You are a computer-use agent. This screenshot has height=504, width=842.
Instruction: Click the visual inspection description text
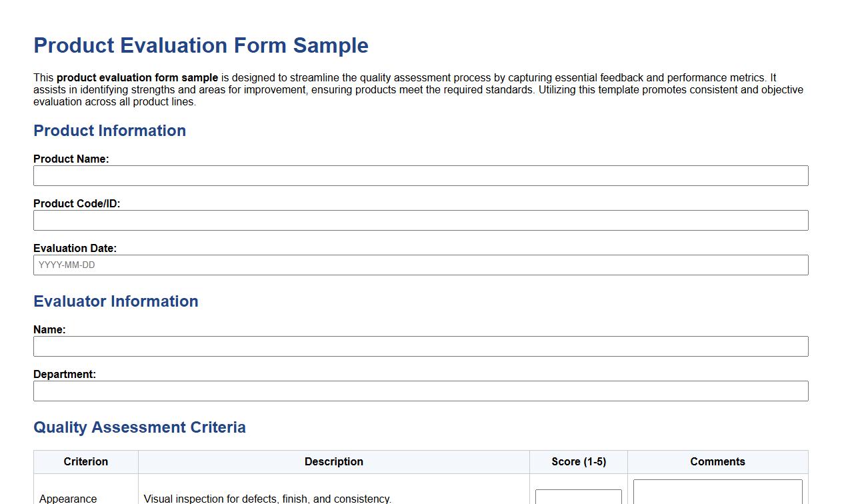[x=267, y=498]
